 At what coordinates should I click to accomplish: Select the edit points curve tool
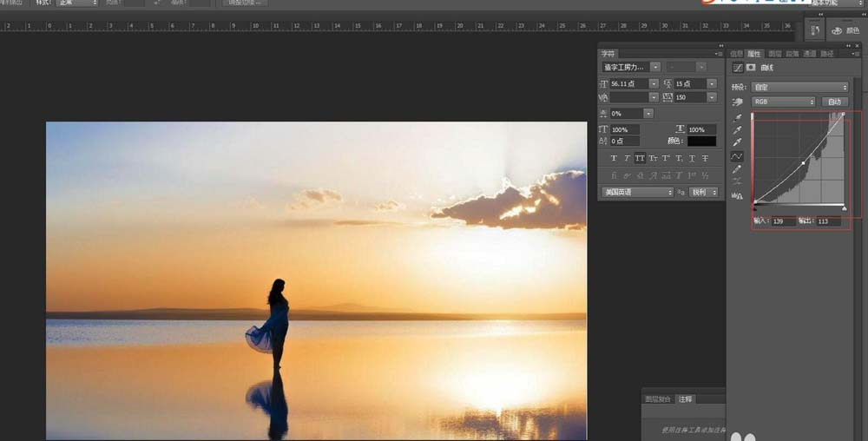point(737,156)
